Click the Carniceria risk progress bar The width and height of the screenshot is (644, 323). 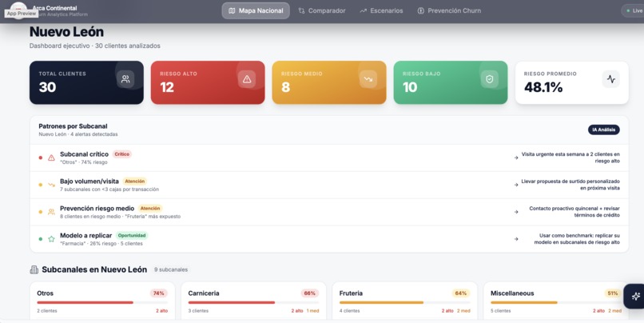point(253,302)
